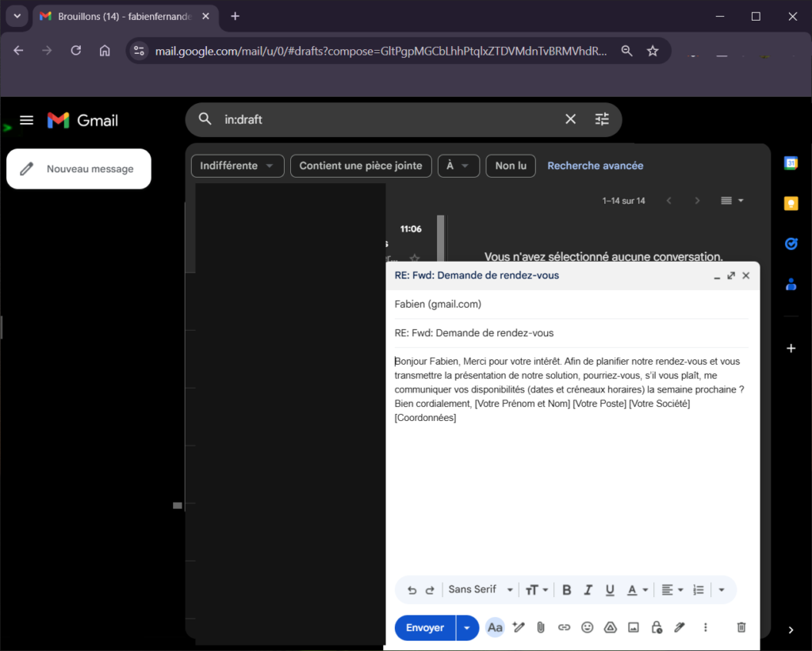The height and width of the screenshot is (651, 812).
Task: Toggle the formatting options Aa button
Action: point(495,627)
